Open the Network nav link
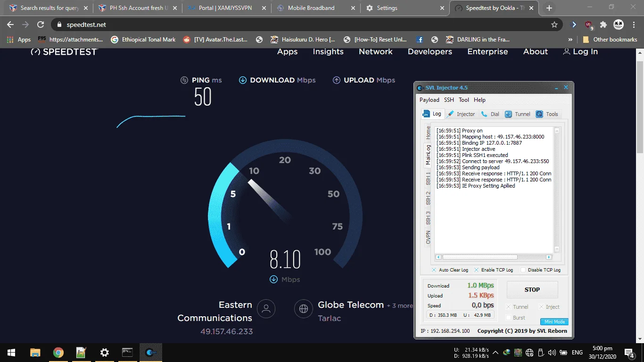Viewport: 644px width, 362px height. pos(376,52)
